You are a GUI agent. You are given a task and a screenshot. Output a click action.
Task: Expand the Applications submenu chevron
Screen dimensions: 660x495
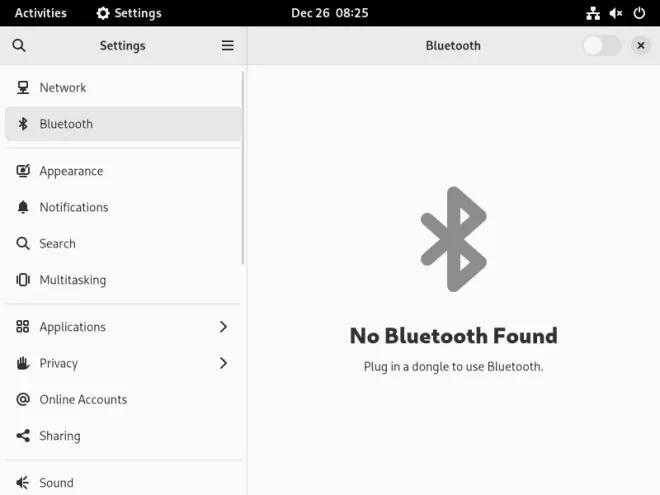click(x=223, y=327)
